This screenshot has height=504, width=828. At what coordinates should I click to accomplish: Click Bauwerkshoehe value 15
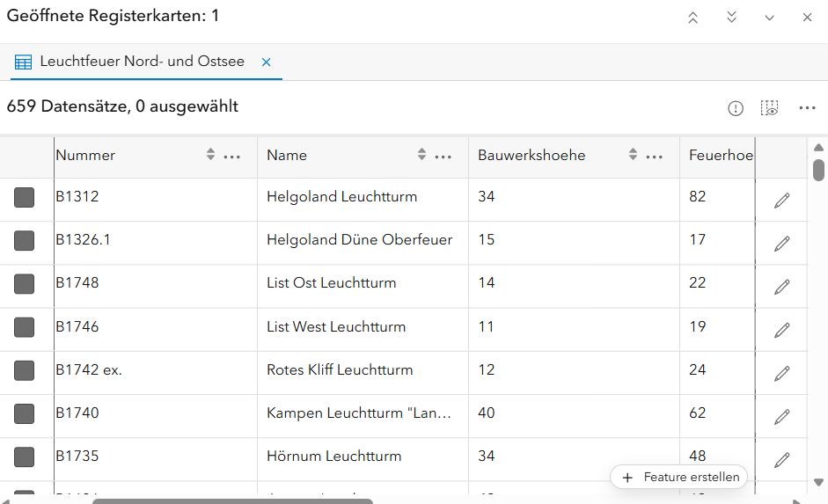487,240
